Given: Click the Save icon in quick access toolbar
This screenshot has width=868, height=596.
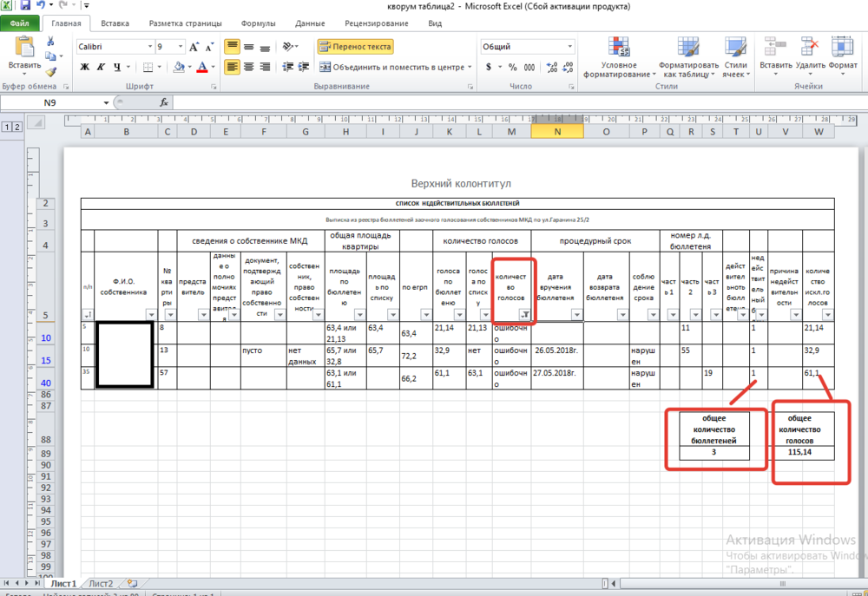Looking at the screenshot, I should click(23, 6).
